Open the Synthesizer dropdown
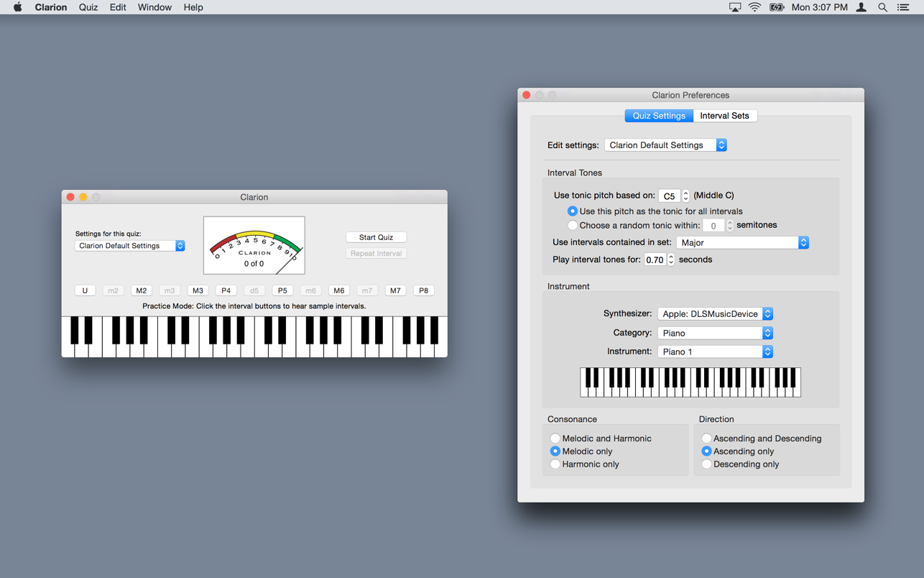The width and height of the screenshot is (924, 578). coord(715,314)
